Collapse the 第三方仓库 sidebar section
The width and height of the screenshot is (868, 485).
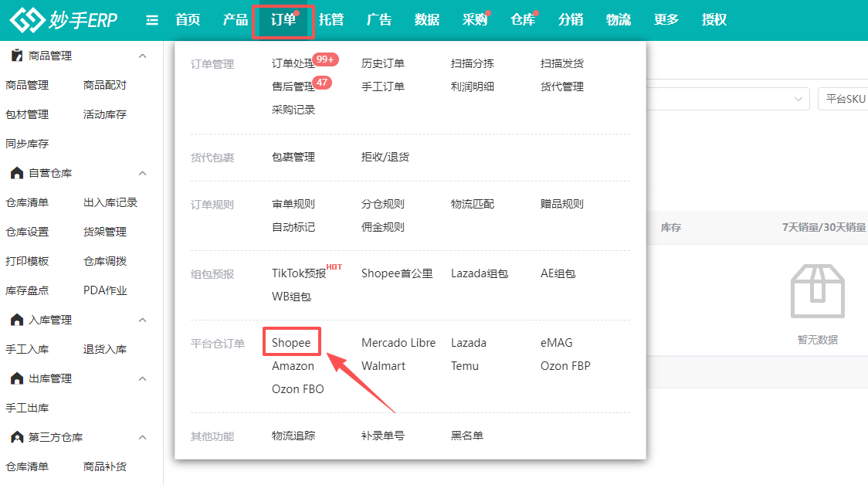(142, 437)
